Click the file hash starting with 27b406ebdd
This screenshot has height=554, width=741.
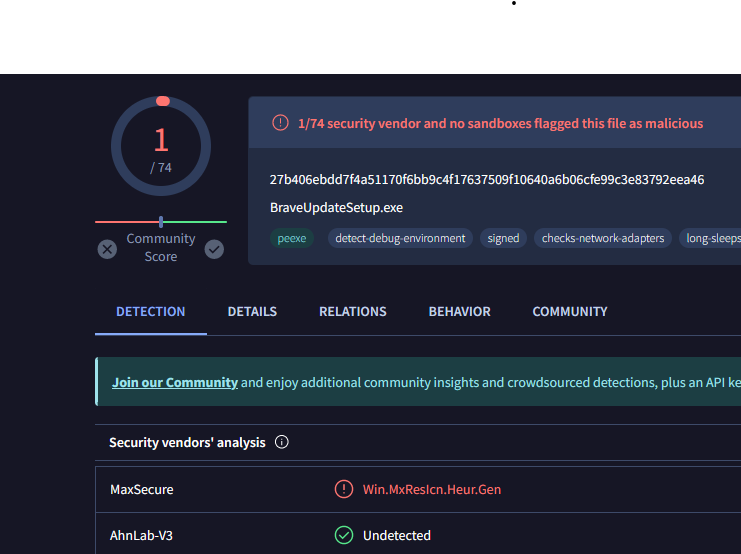click(x=487, y=180)
